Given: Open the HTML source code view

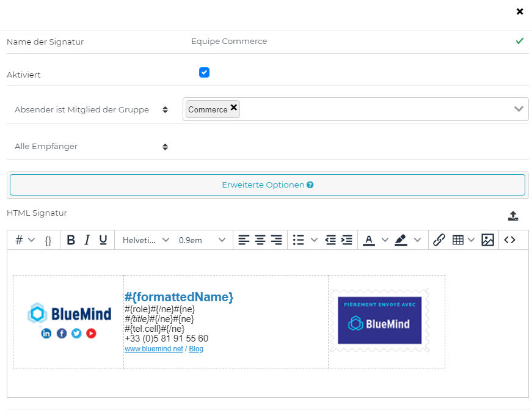Looking at the screenshot, I should tap(509, 240).
